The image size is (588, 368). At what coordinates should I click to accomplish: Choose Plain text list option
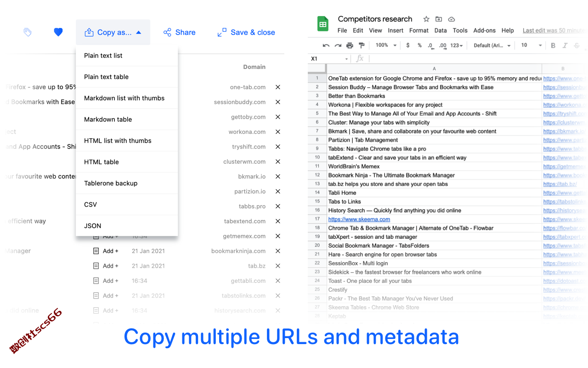(127, 56)
